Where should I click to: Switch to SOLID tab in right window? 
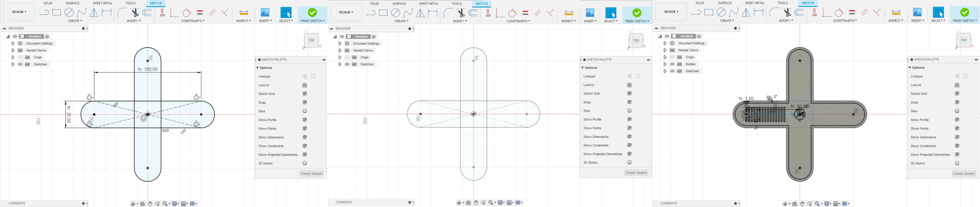coord(700,3)
